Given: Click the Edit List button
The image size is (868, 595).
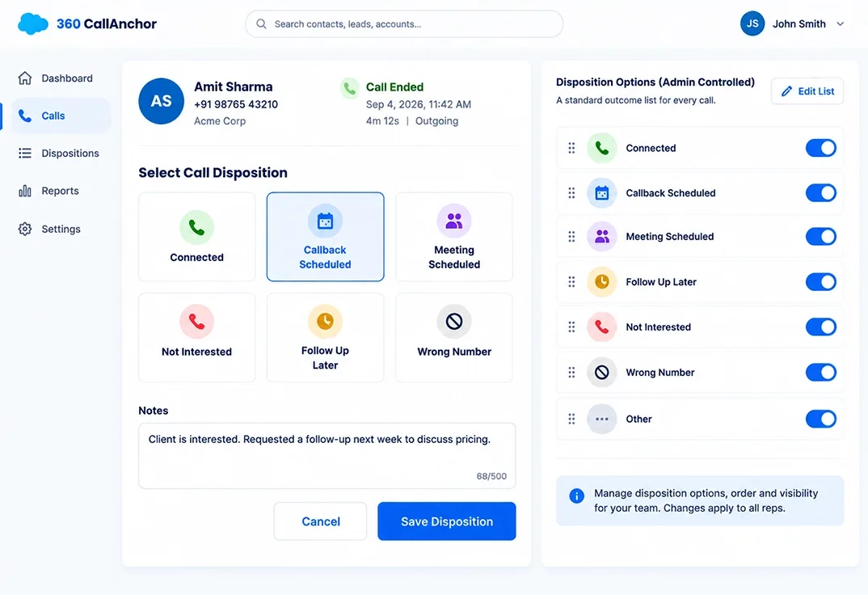Looking at the screenshot, I should 807,91.
